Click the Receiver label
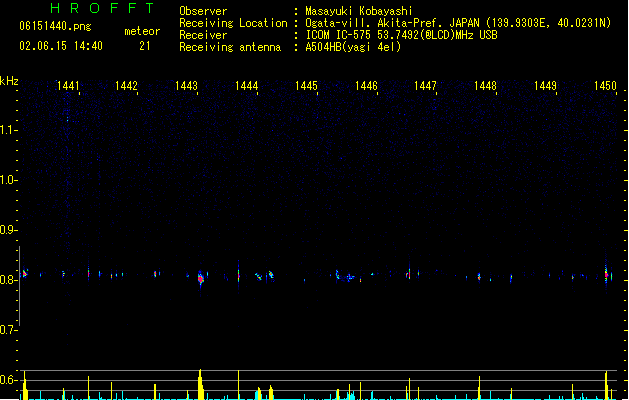629x400 pixels. [x=203, y=35]
